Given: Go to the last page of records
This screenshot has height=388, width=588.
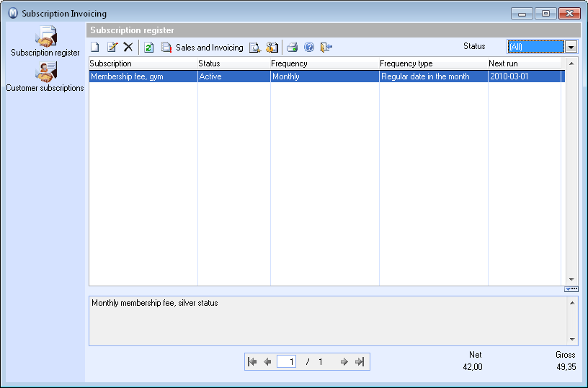Looking at the screenshot, I should tap(360, 362).
